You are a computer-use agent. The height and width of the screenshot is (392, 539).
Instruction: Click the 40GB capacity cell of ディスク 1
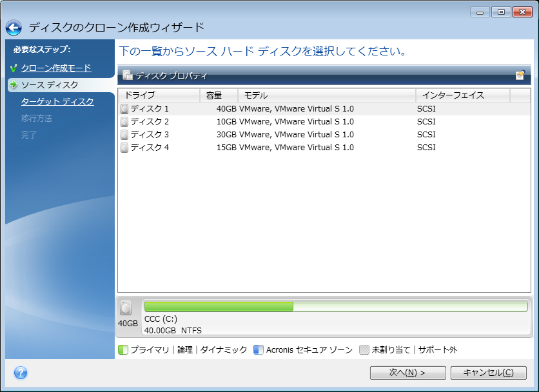pos(226,109)
